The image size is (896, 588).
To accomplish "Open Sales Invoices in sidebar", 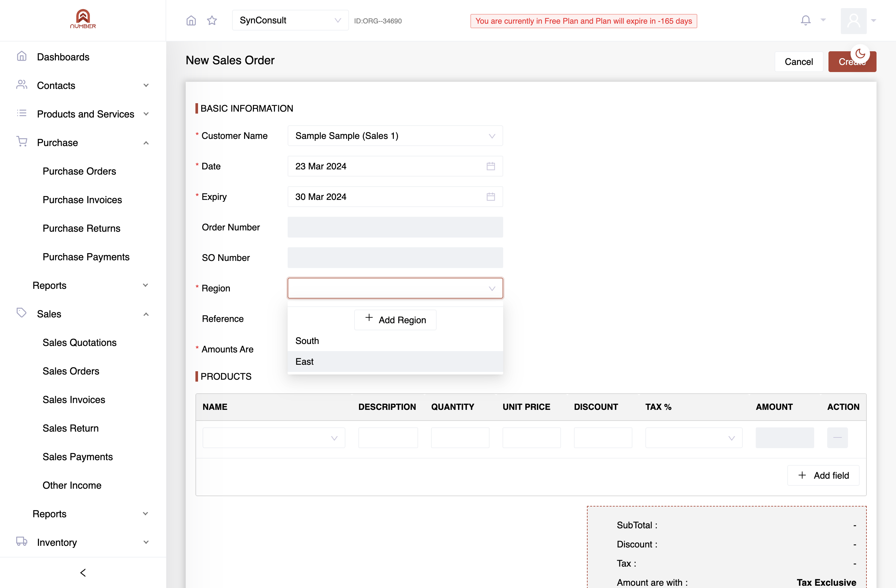I will tap(74, 399).
